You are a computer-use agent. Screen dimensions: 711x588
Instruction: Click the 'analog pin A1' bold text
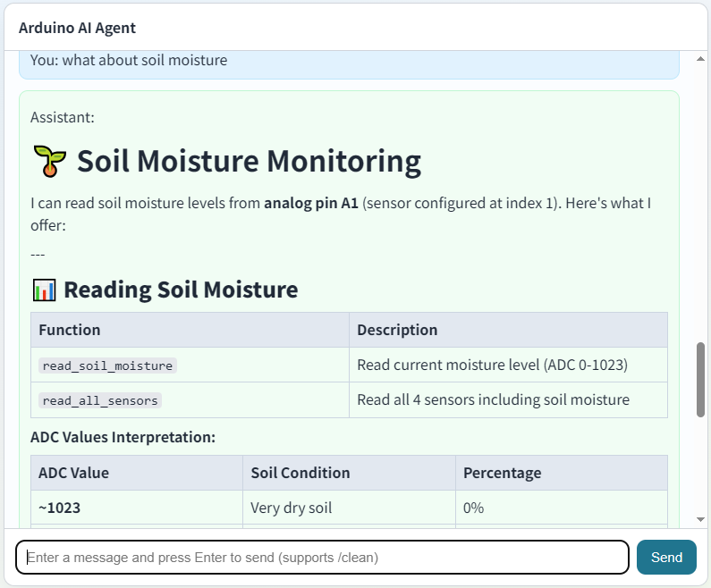click(x=311, y=203)
